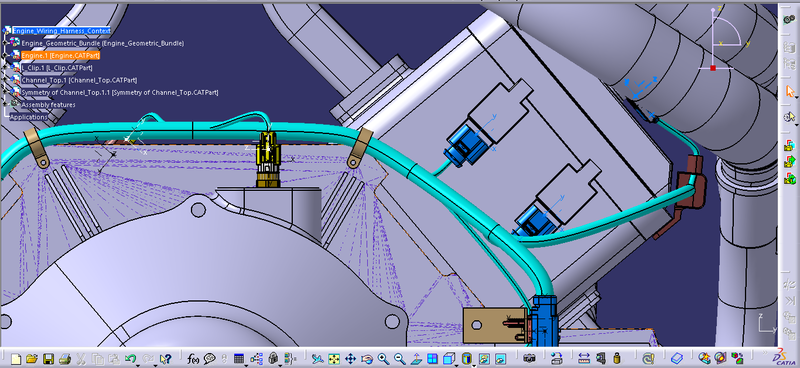Open the Measure Between tool
This screenshot has height=368, width=800.
584,359
